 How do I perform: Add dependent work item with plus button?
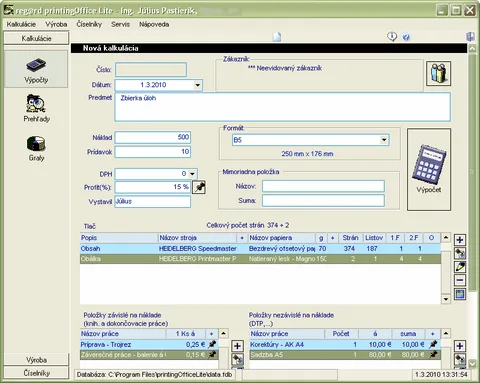237,346
